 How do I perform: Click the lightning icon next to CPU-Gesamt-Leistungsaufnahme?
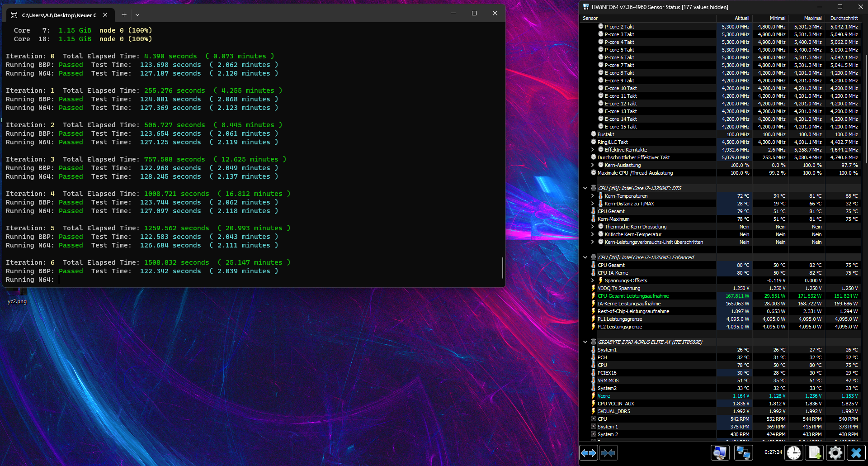click(593, 295)
